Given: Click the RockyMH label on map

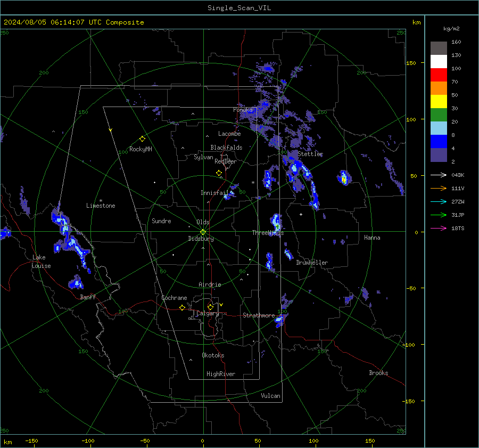Looking at the screenshot, I should click(141, 149).
